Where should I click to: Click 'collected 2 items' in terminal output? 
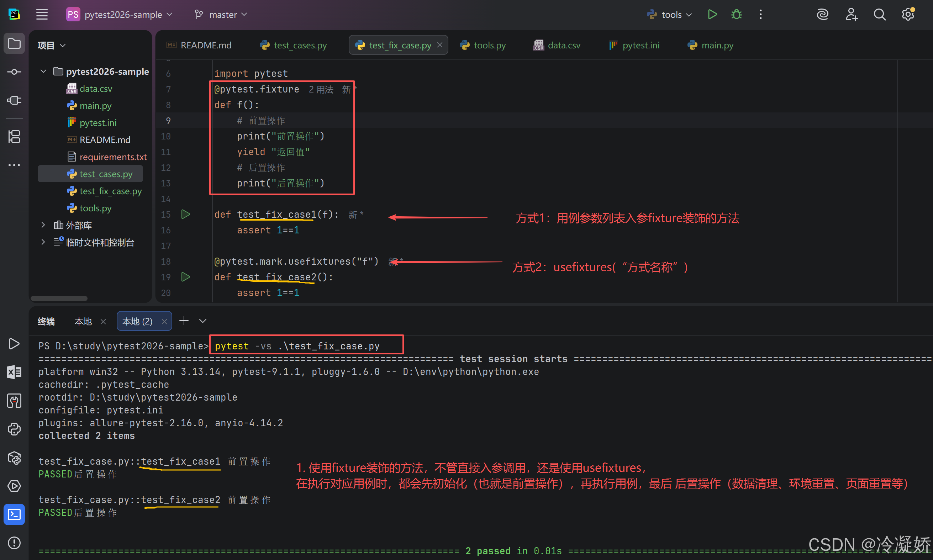coord(86,436)
